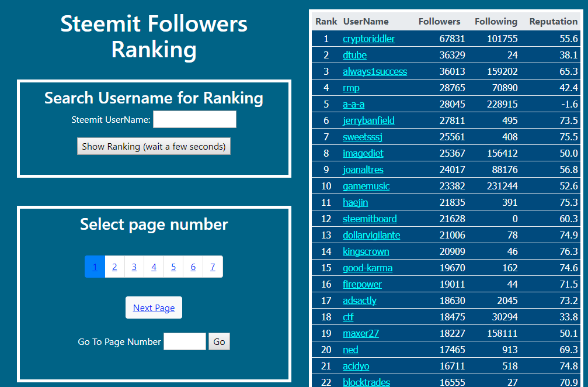Jump to page 7 in pagination
This screenshot has height=387, width=588.
(213, 267)
